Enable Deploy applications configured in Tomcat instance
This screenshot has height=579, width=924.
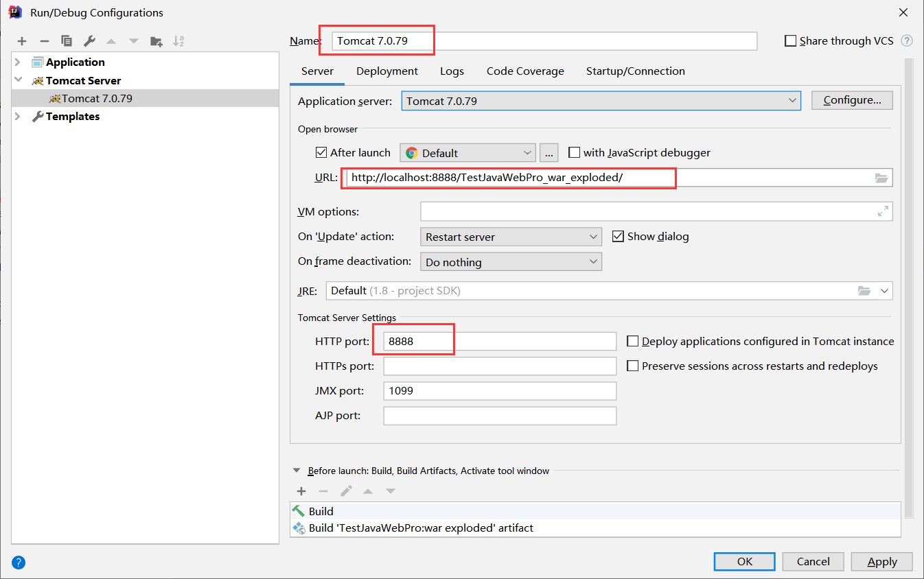(632, 341)
